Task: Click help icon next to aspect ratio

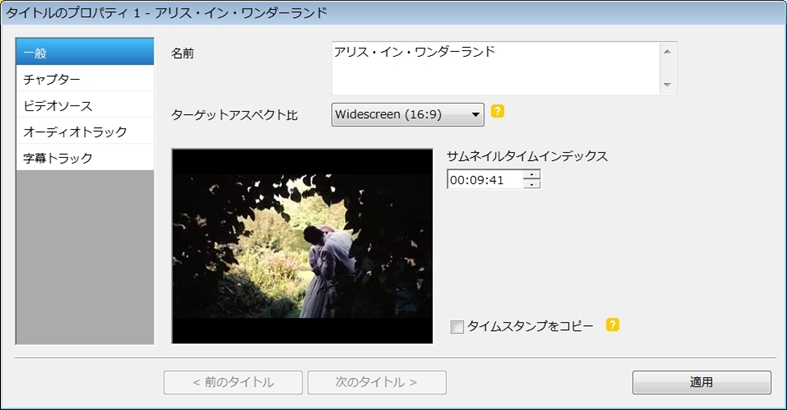Action: pos(497,111)
